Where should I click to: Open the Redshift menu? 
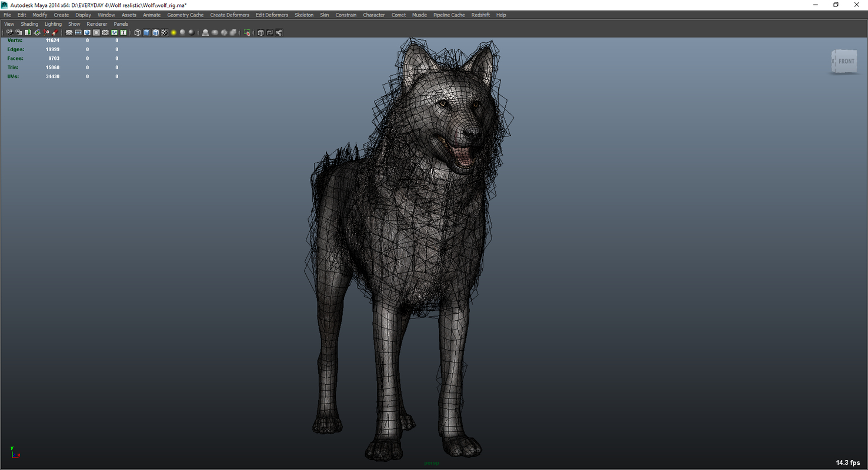coord(480,15)
